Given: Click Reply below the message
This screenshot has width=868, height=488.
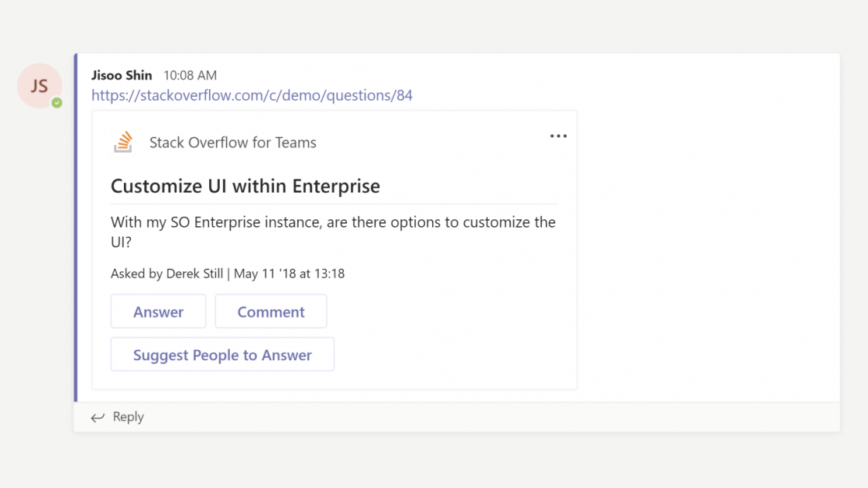Looking at the screenshot, I should pyautogui.click(x=129, y=417).
